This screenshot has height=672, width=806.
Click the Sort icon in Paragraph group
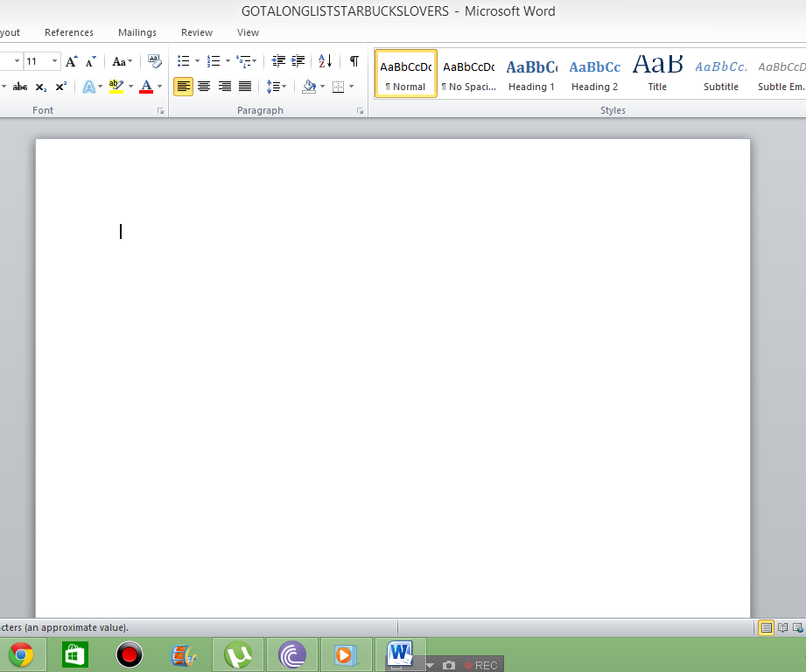coord(325,62)
